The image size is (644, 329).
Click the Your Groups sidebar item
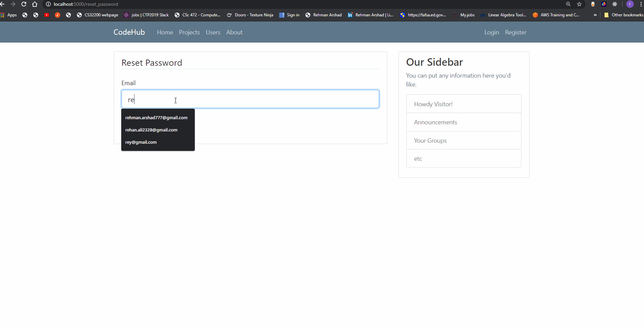pos(464,140)
